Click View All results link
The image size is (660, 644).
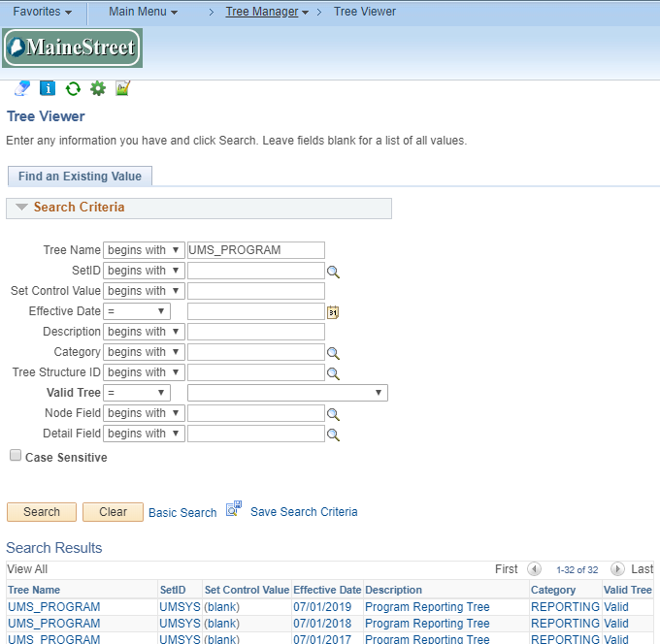coord(27,569)
